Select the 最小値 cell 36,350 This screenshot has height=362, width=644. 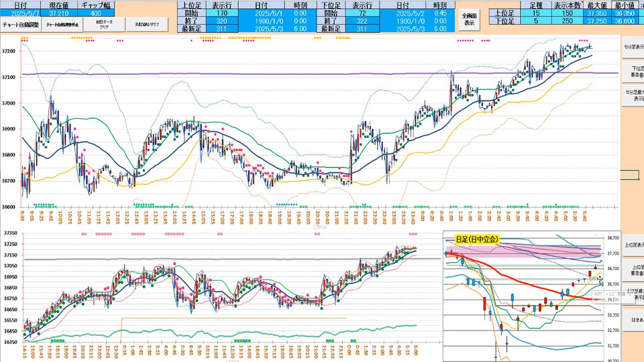click(625, 13)
